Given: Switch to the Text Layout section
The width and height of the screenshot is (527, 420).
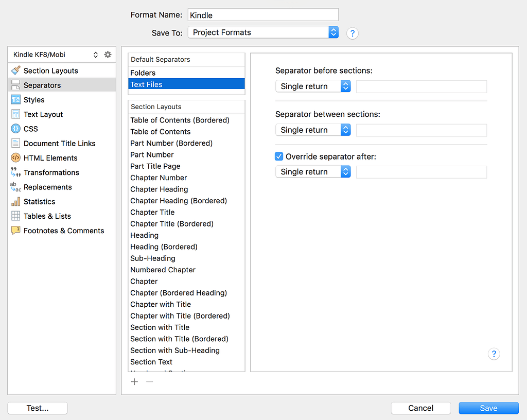Looking at the screenshot, I should 44,114.
